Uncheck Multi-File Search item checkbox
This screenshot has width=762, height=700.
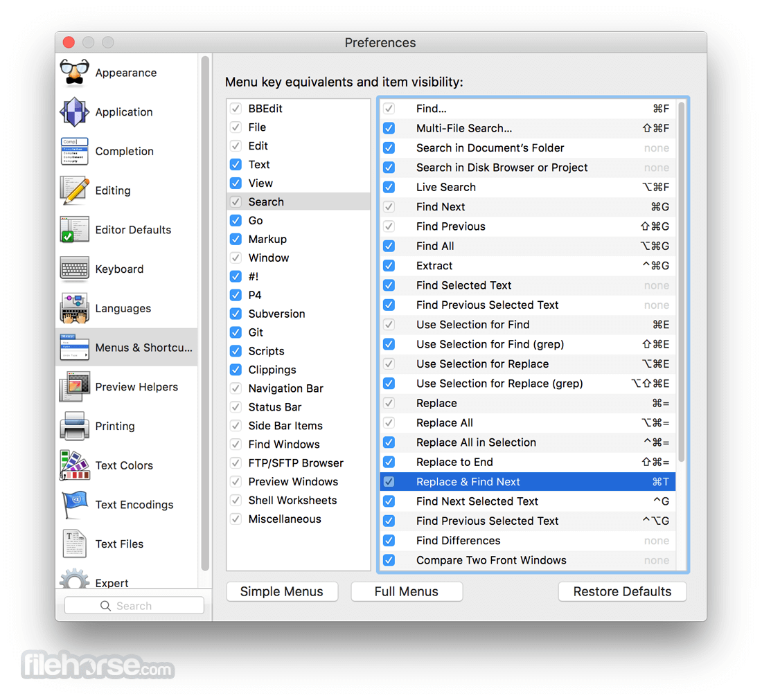click(389, 128)
